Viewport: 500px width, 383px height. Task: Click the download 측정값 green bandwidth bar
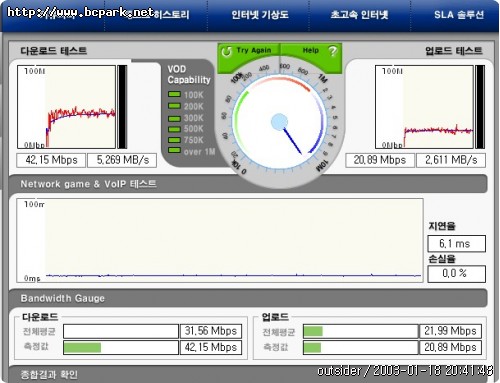pyautogui.click(x=82, y=347)
